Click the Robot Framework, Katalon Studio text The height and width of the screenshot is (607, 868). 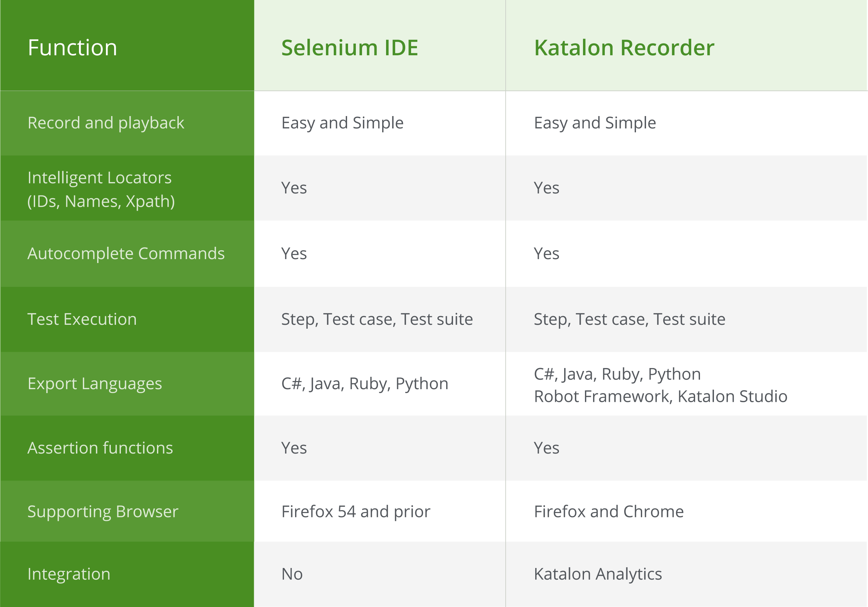pyautogui.click(x=660, y=396)
